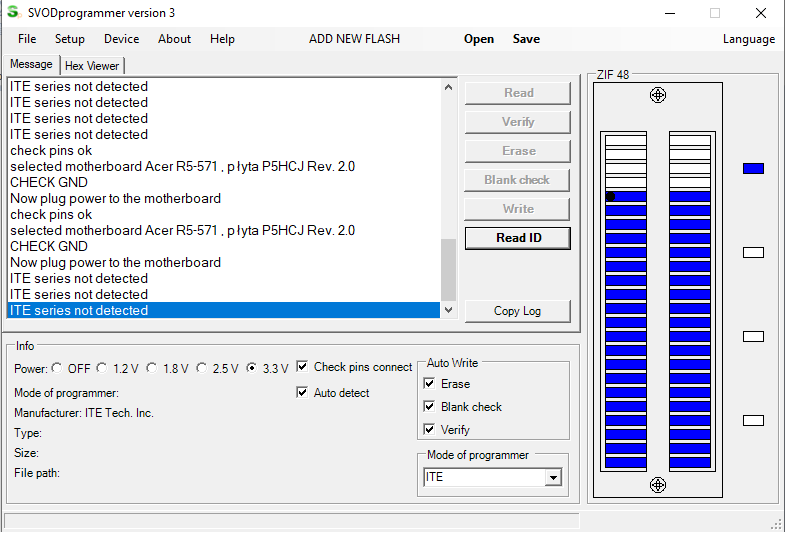
Task: Toggle the Check pins connect checkbox
Action: (x=302, y=367)
